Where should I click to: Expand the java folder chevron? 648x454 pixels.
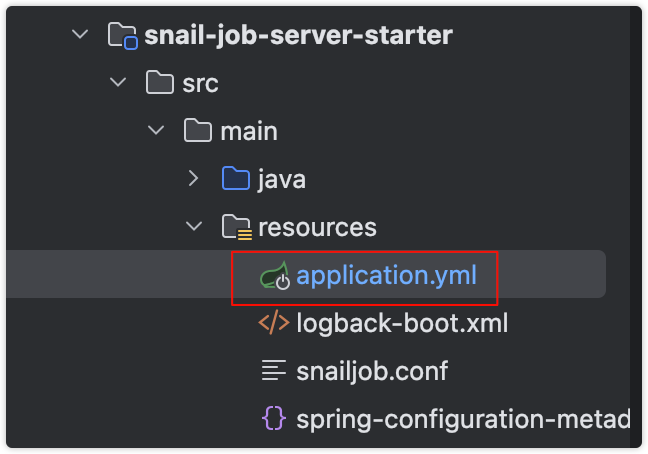click(x=195, y=180)
